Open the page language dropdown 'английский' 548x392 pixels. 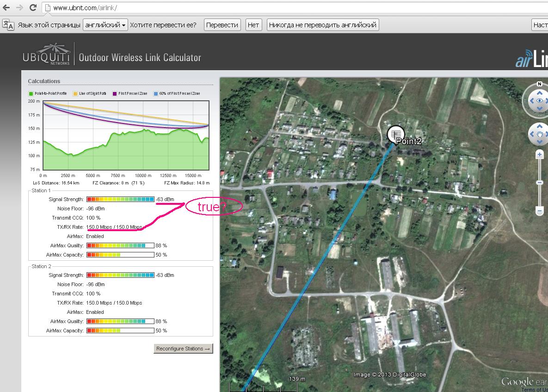pos(105,25)
